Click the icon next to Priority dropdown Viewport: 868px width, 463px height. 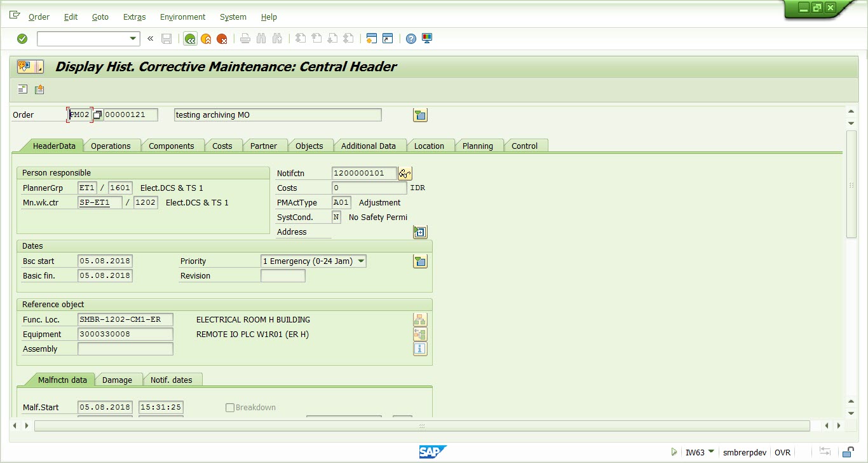click(420, 261)
